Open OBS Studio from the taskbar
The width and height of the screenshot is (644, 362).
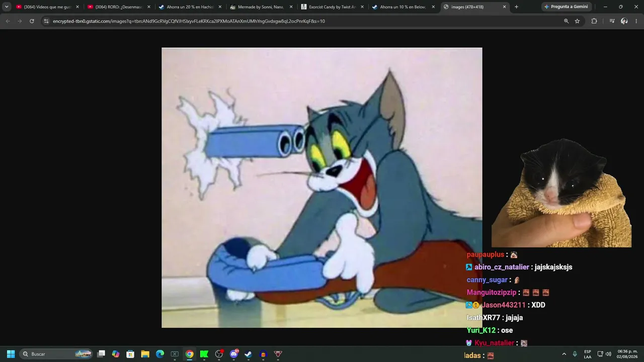tap(219, 354)
